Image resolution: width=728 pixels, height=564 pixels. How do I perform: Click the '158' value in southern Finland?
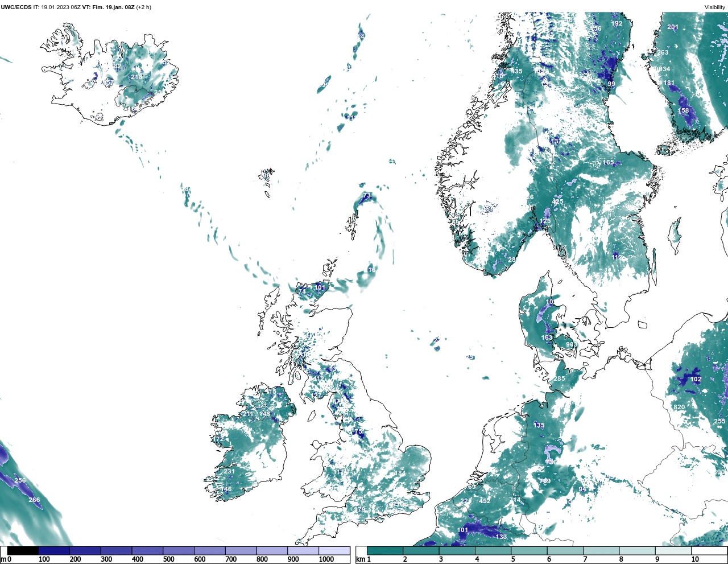[x=684, y=111]
